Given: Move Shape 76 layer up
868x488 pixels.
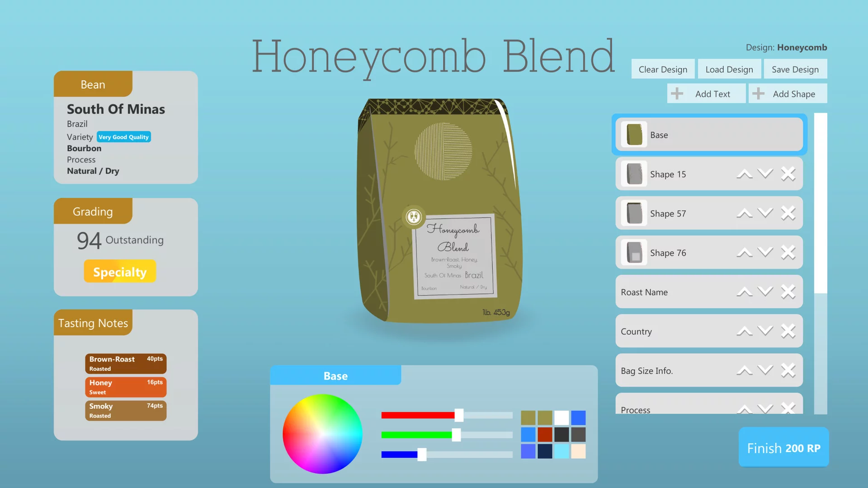Looking at the screenshot, I should click(745, 253).
